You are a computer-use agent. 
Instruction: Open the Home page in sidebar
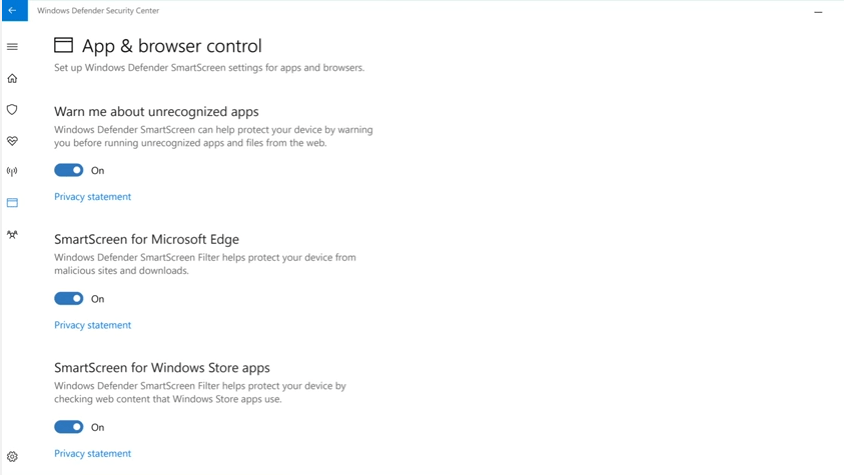13,78
